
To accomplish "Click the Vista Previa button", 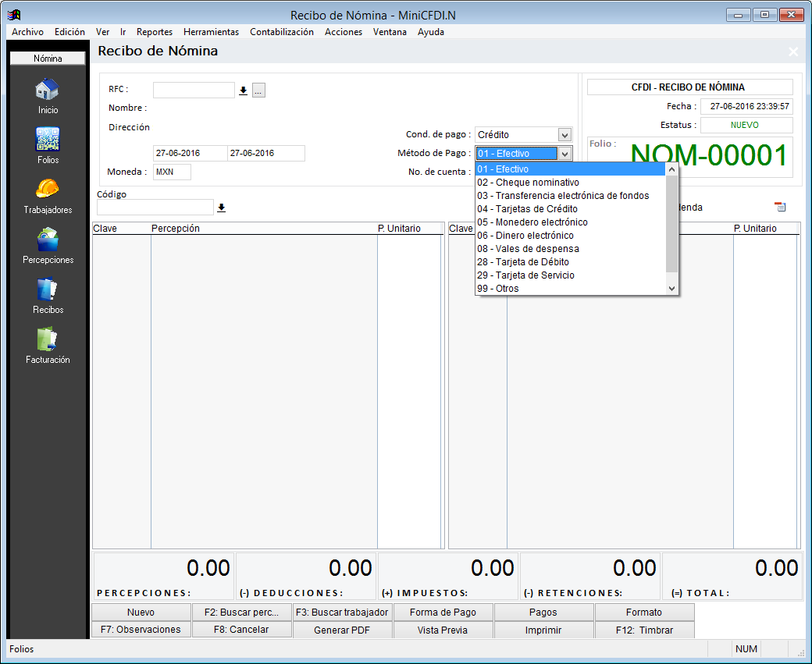I will pos(443,630).
